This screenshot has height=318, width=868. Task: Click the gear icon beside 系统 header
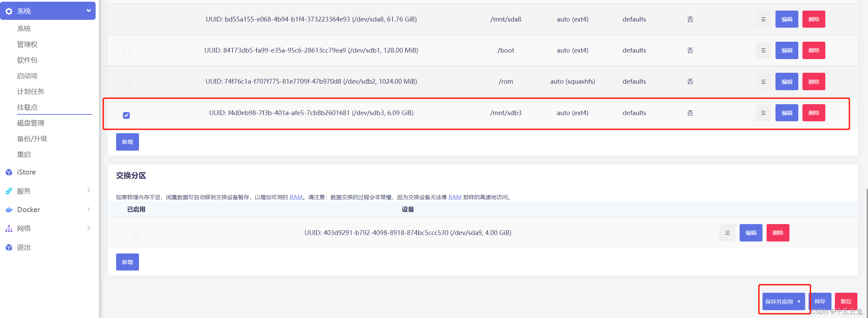coord(9,11)
